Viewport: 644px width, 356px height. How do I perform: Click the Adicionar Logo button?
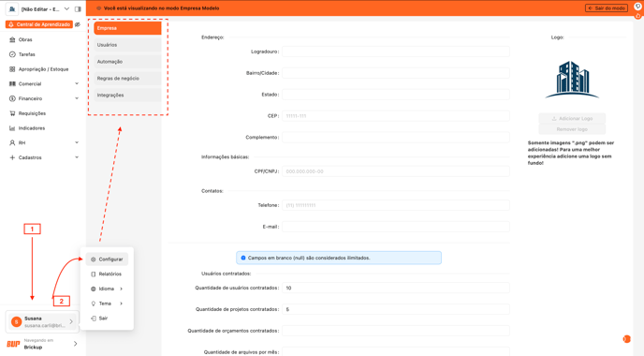[572, 118]
